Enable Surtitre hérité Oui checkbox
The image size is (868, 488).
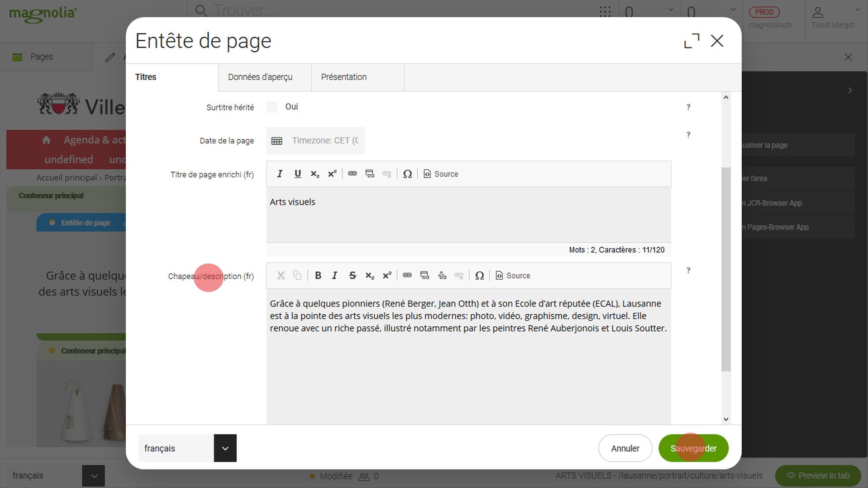pos(272,107)
